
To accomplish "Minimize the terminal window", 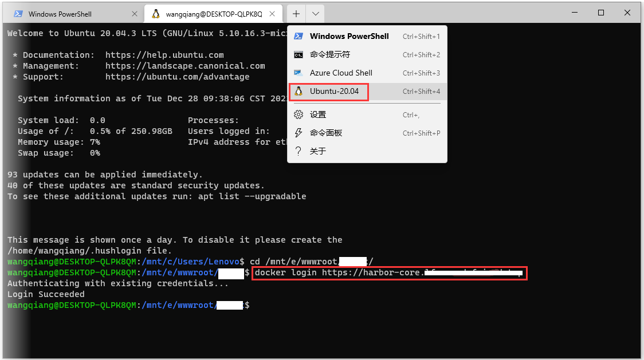I will pos(575,13).
